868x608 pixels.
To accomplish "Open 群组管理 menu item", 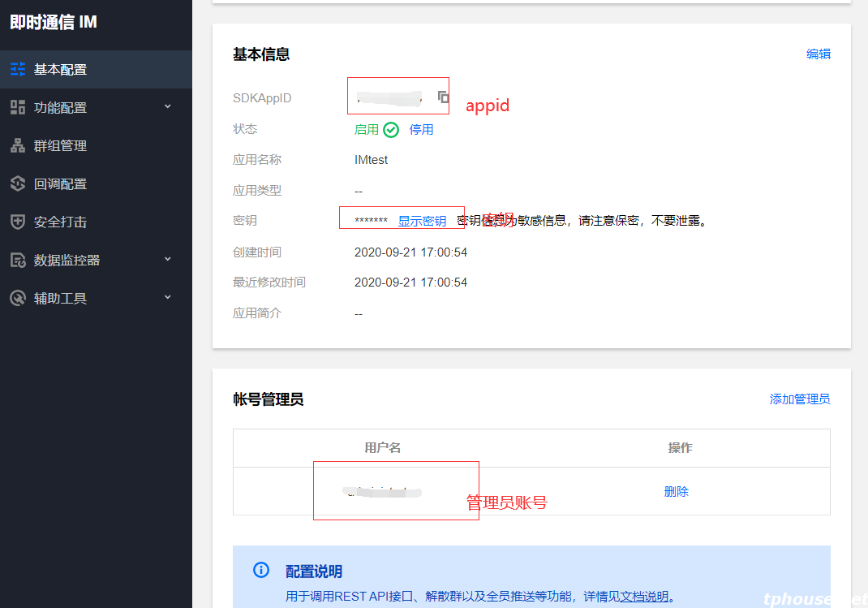I will tap(96, 145).
